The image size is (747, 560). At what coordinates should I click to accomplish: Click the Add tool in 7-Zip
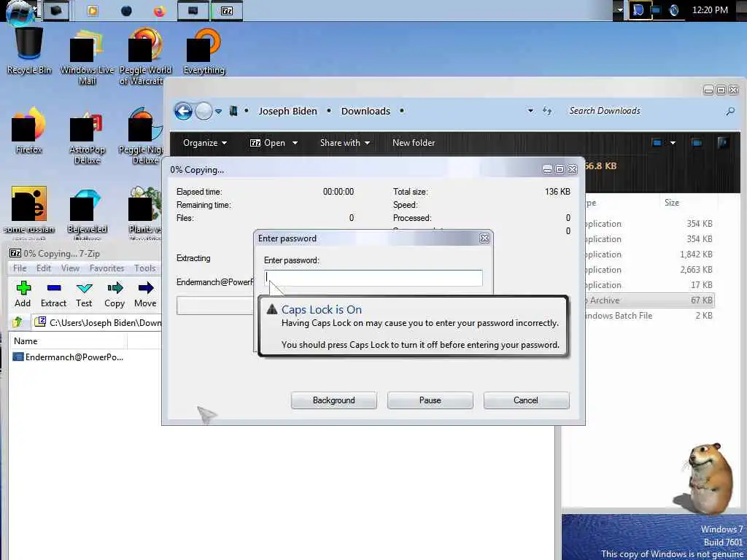[23, 295]
